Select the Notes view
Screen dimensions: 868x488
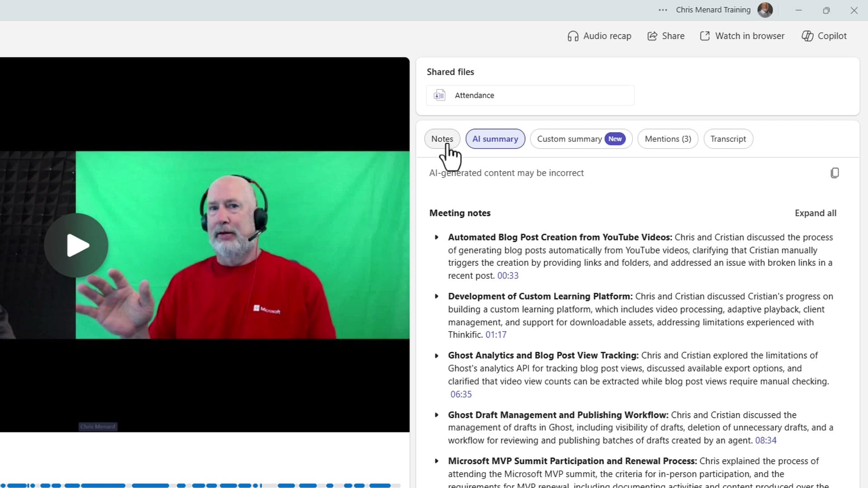pyautogui.click(x=442, y=139)
